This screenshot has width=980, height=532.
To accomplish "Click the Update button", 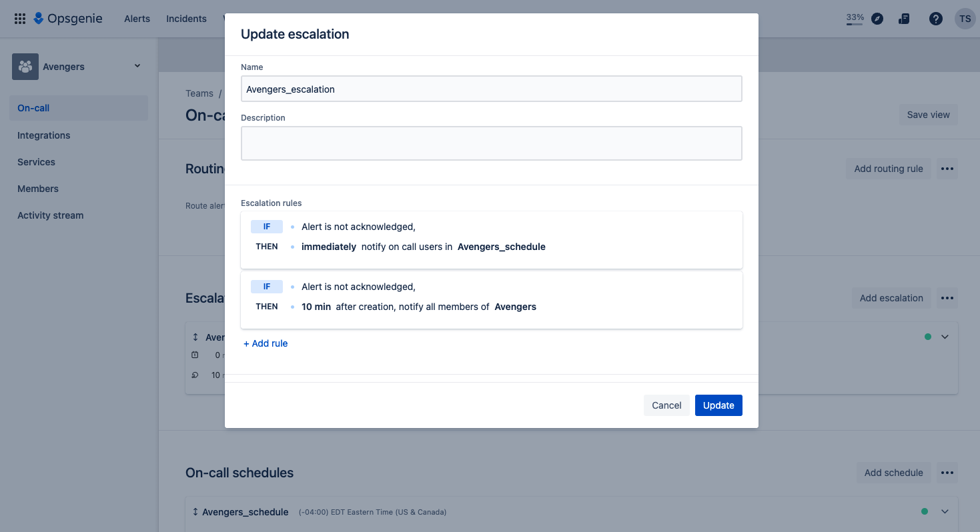I will tap(718, 405).
